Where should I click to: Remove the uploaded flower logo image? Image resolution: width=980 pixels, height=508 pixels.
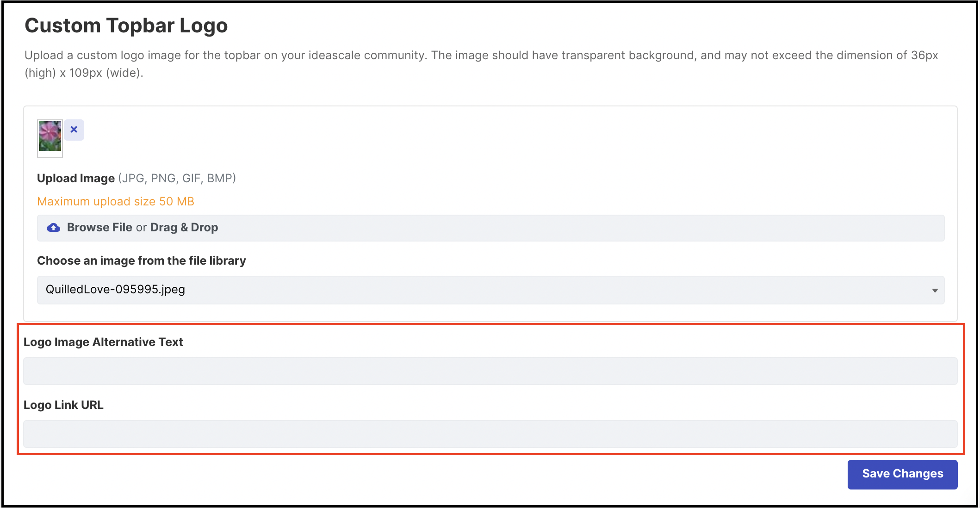coord(74,130)
